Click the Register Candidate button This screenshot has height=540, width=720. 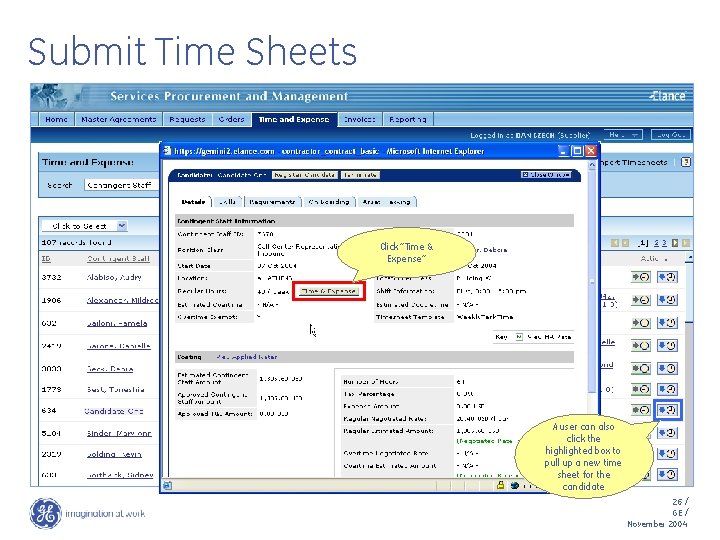305,175
